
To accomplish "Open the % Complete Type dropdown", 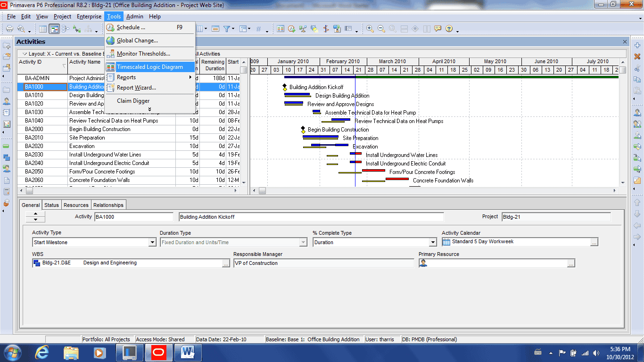I will click(433, 242).
